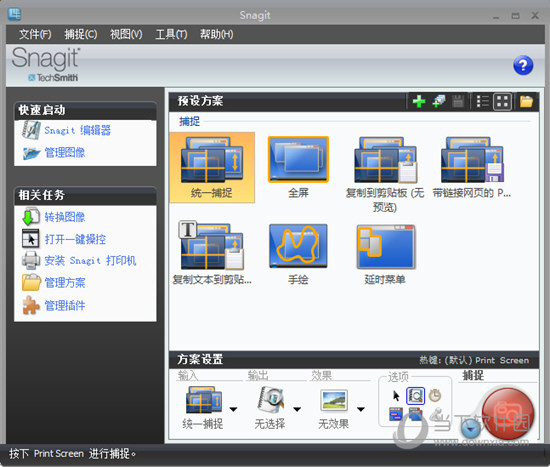Click the 管理图像 folder icon

point(31,153)
